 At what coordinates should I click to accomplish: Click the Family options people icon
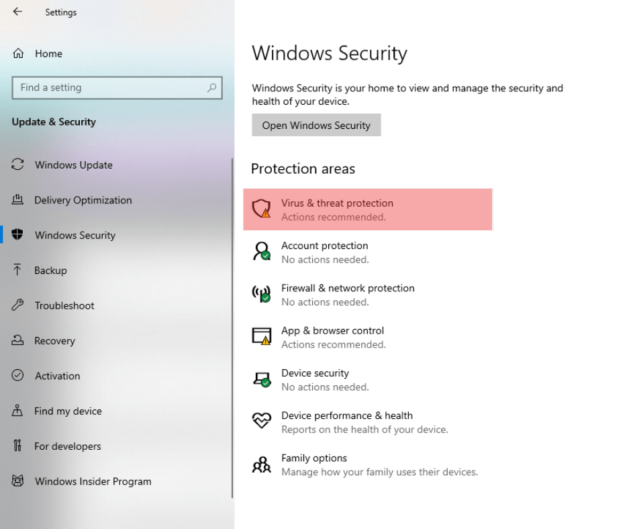pyautogui.click(x=261, y=464)
